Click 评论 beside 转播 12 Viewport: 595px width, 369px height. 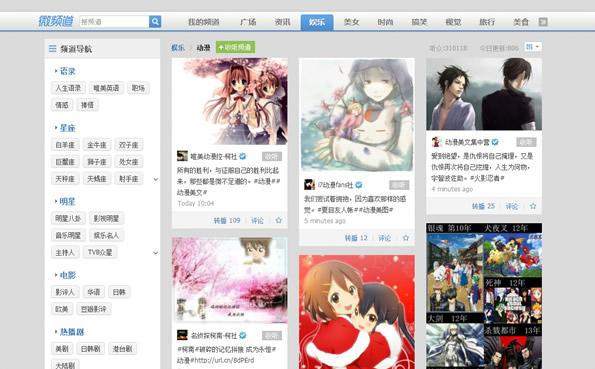(x=384, y=238)
